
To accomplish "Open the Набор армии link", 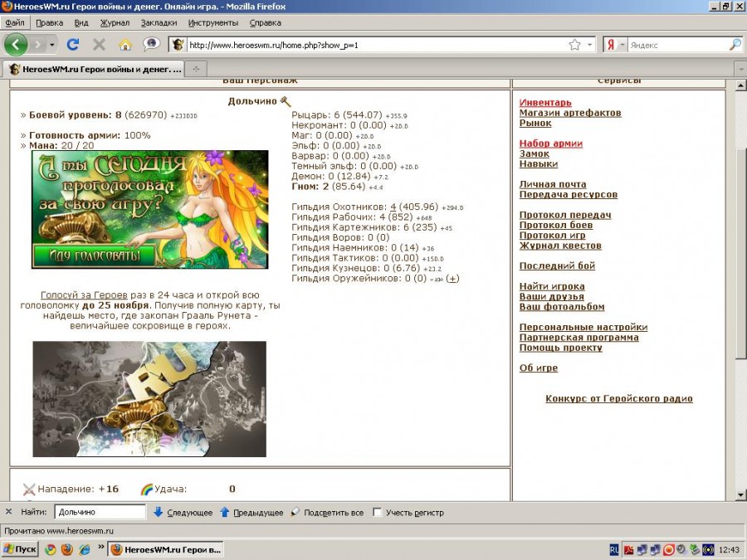I will [x=551, y=144].
